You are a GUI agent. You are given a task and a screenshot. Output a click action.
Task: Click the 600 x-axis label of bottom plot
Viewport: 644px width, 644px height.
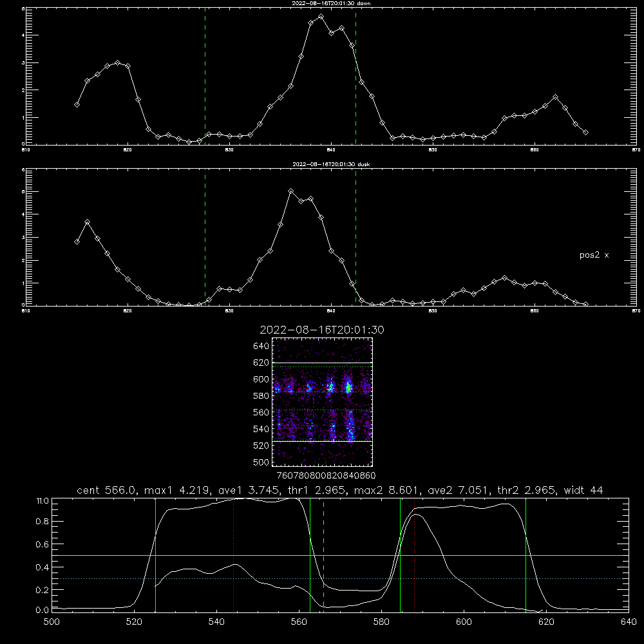point(464,622)
